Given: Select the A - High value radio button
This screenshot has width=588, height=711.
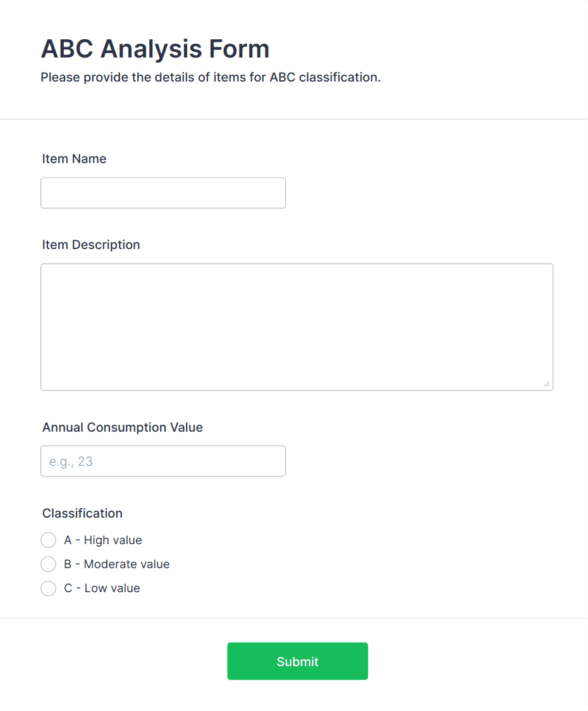Looking at the screenshot, I should pos(48,540).
